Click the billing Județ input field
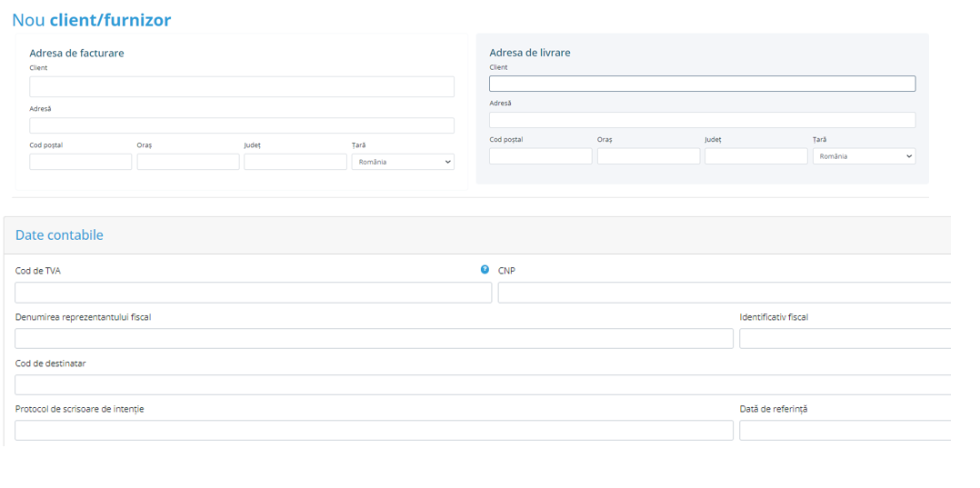The width and height of the screenshot is (980, 488). click(295, 162)
